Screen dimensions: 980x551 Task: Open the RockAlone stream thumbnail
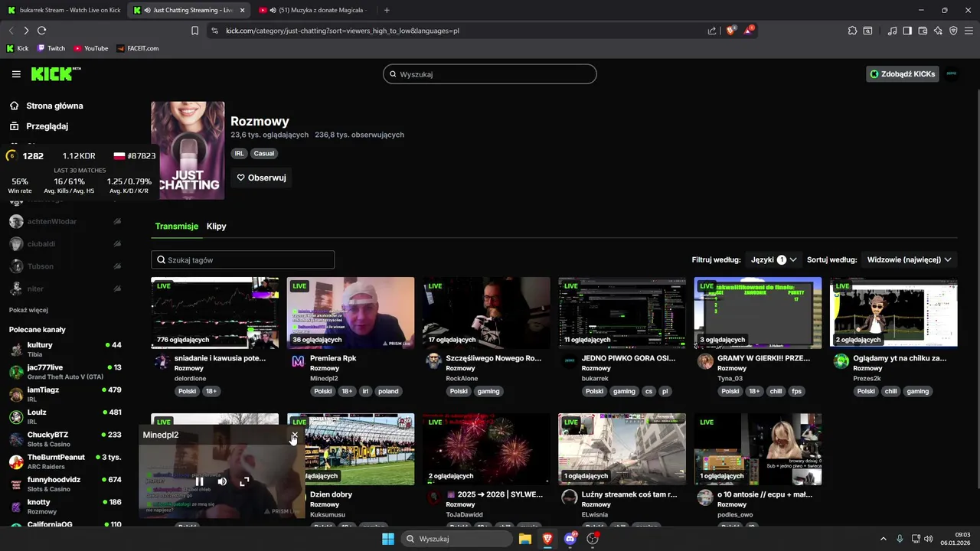486,312
